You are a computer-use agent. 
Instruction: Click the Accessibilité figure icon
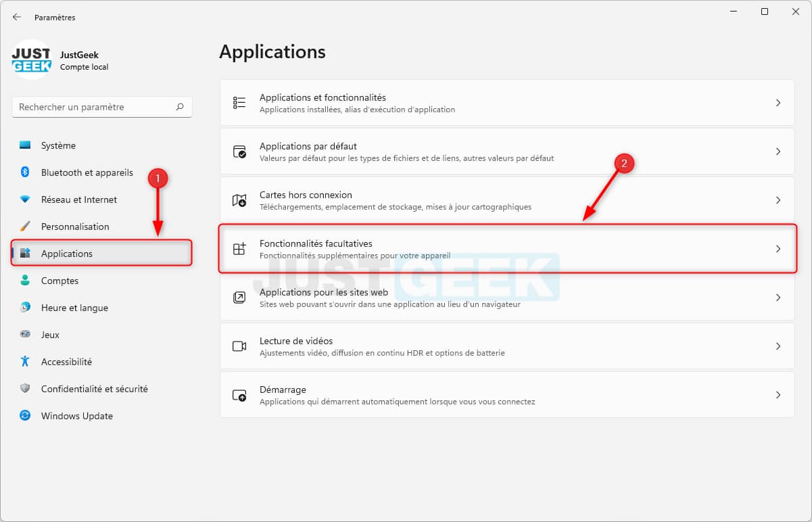(25, 362)
